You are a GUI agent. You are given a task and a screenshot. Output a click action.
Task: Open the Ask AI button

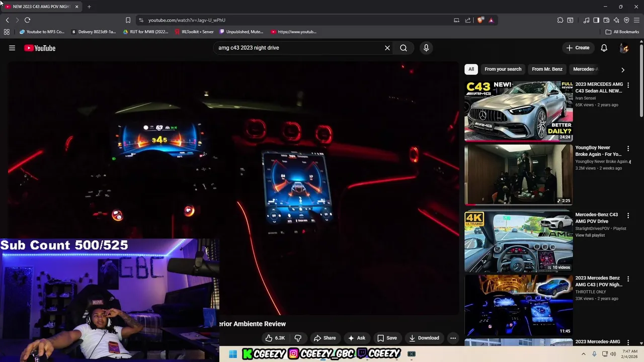click(x=356, y=338)
